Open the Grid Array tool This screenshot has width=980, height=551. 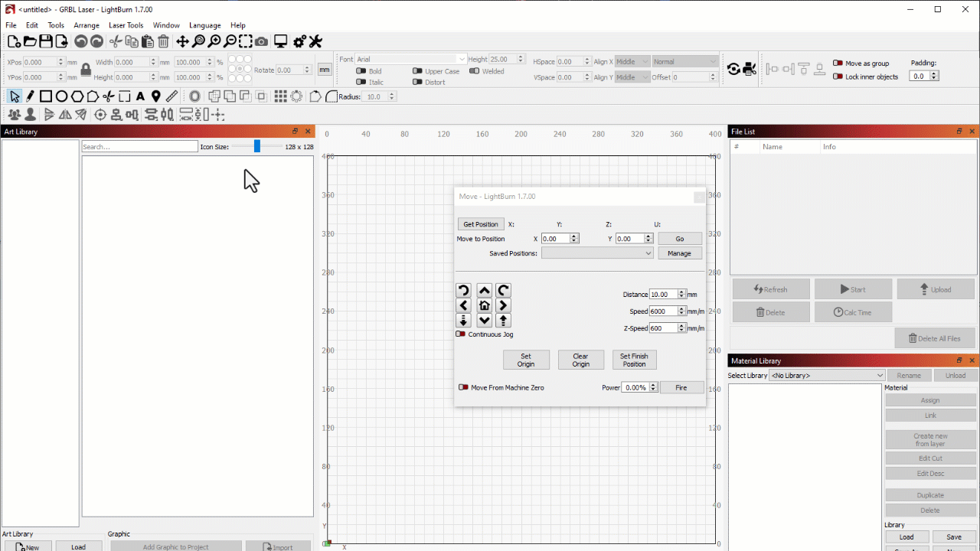tap(281, 96)
